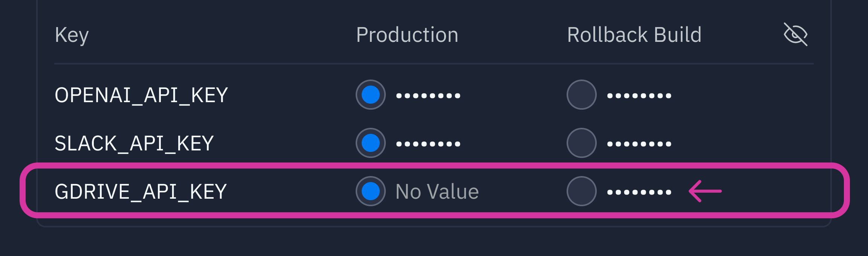This screenshot has height=256, width=868.
Task: Click the Rollback Build column header
Action: pos(634,35)
